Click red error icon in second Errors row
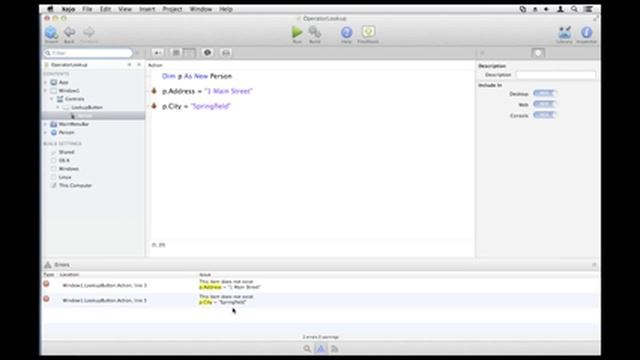640x360 pixels. tap(46, 299)
